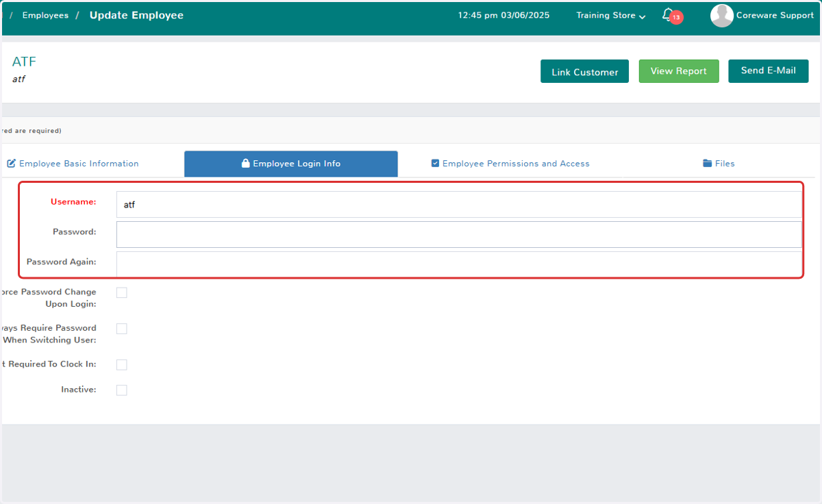Click the Password Again field
The image size is (822, 504).
(459, 264)
